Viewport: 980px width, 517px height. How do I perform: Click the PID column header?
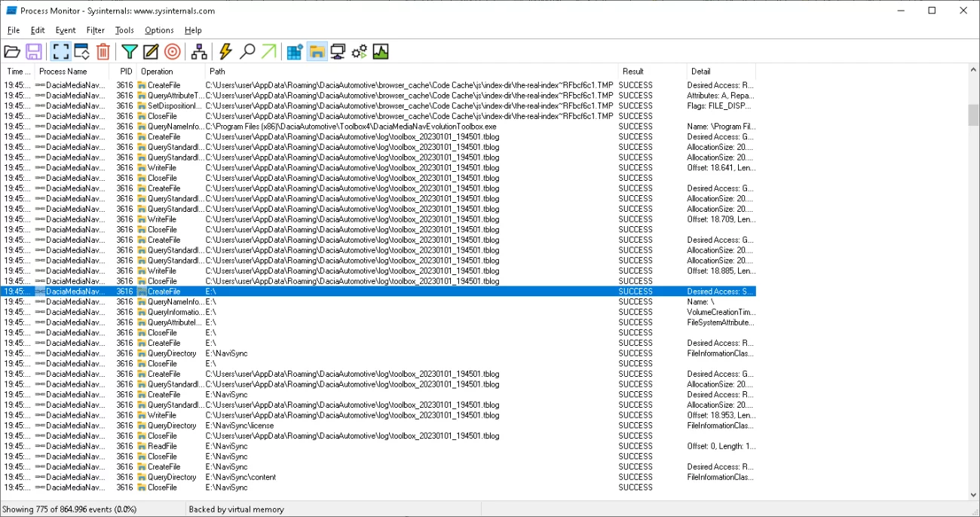click(x=123, y=72)
